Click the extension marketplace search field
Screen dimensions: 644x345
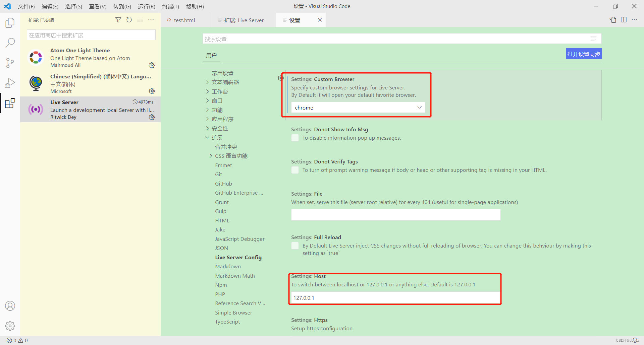91,35
